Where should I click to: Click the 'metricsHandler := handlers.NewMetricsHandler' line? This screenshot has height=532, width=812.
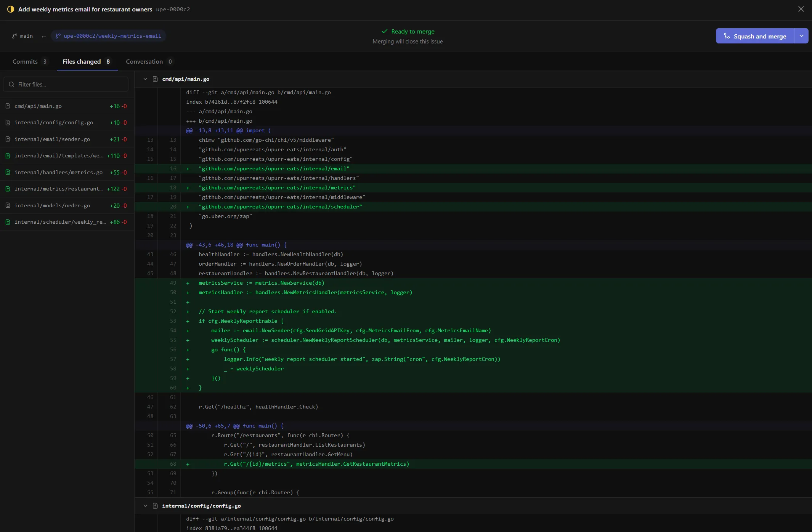[473, 292]
